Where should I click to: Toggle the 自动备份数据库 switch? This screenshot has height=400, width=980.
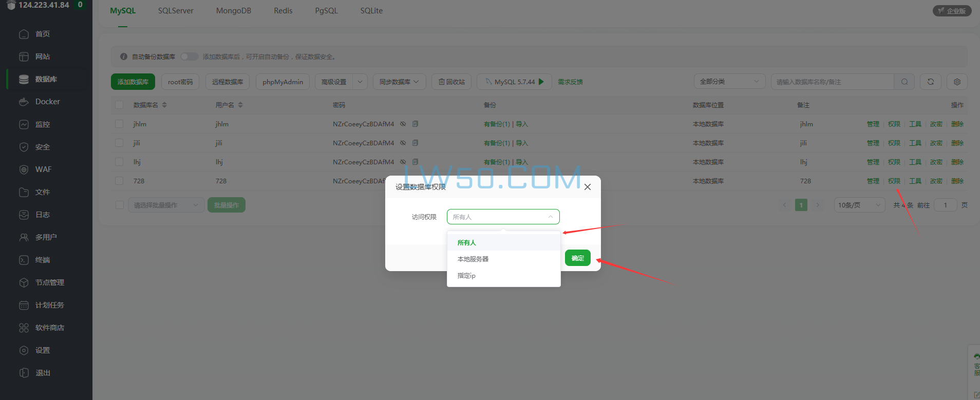[189, 56]
